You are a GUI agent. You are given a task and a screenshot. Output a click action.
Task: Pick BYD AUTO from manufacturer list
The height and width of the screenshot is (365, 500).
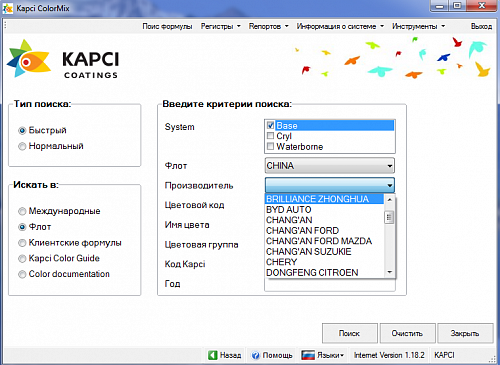pyautogui.click(x=324, y=210)
